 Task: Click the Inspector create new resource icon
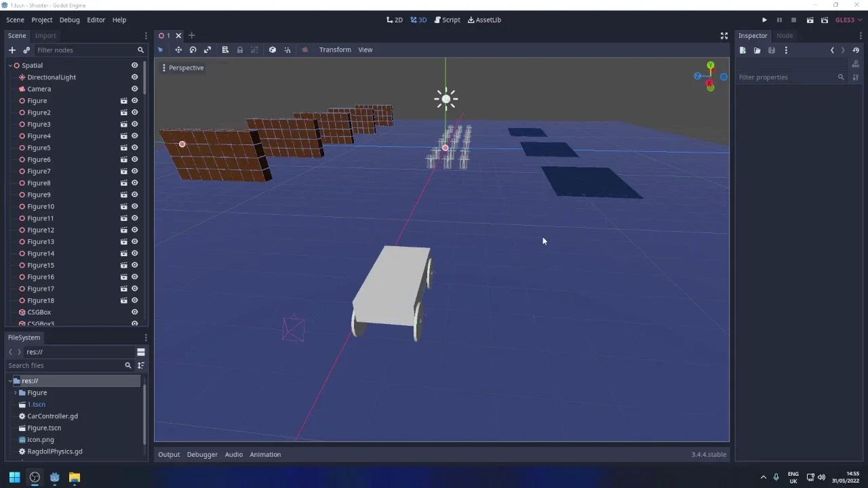click(x=743, y=50)
